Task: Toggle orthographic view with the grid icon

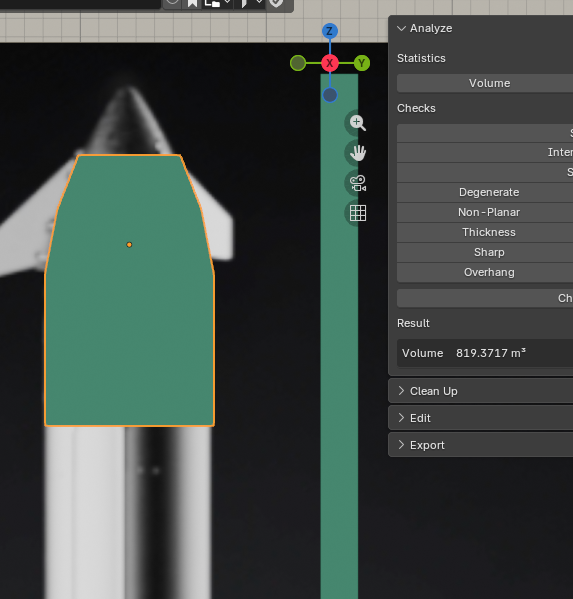Action: [358, 213]
